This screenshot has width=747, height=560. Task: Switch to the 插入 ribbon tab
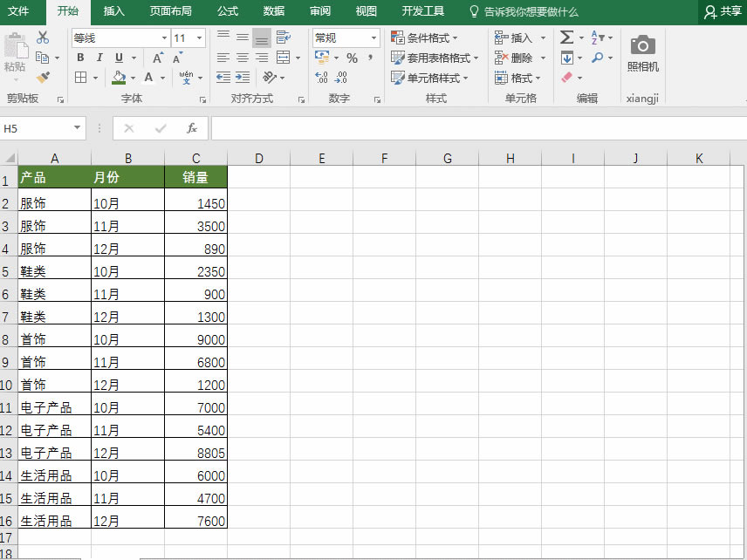[x=113, y=12]
